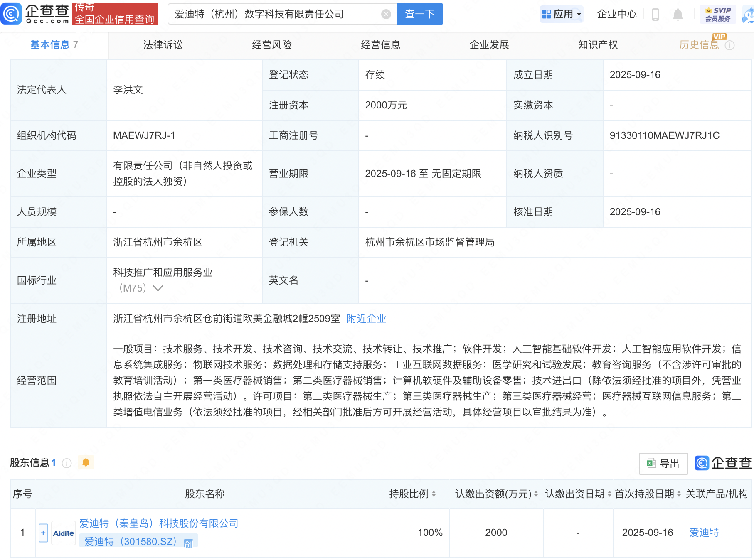Open related product 爱迪特 link
The height and width of the screenshot is (560, 754).
(704, 533)
